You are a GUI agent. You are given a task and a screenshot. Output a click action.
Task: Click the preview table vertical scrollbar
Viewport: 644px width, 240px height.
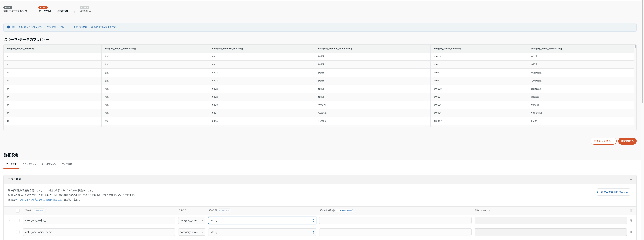tap(635, 47)
